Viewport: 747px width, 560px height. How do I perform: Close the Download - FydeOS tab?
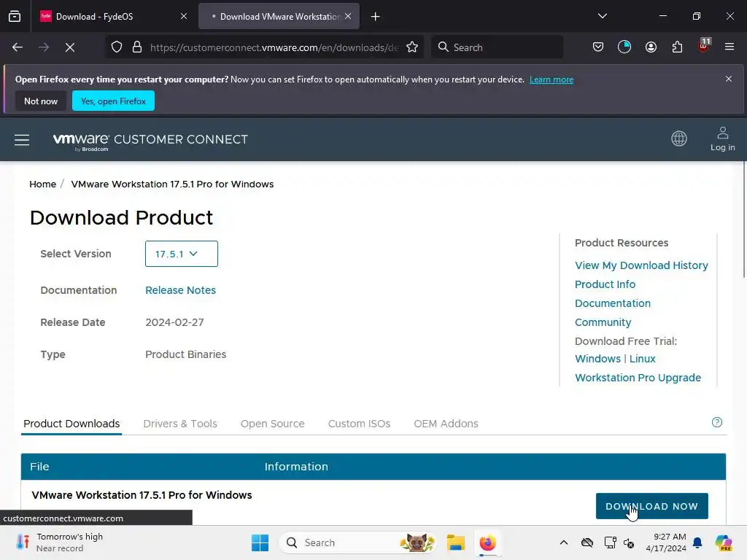[x=184, y=16]
